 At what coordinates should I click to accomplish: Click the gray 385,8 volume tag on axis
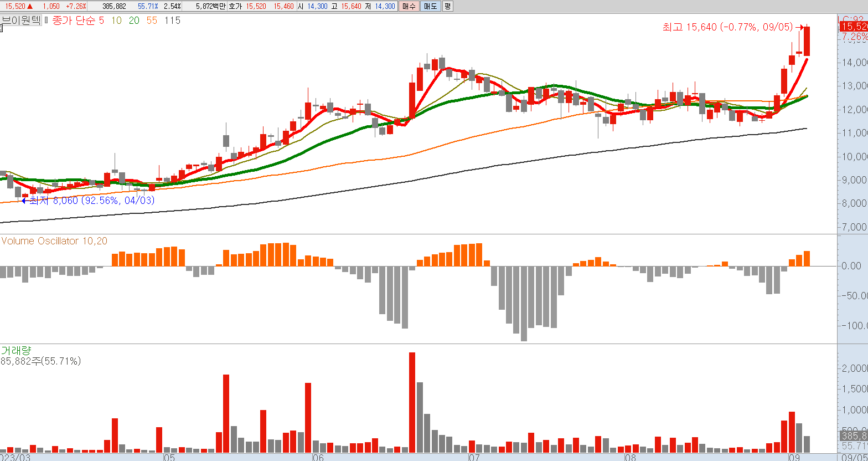(854, 436)
